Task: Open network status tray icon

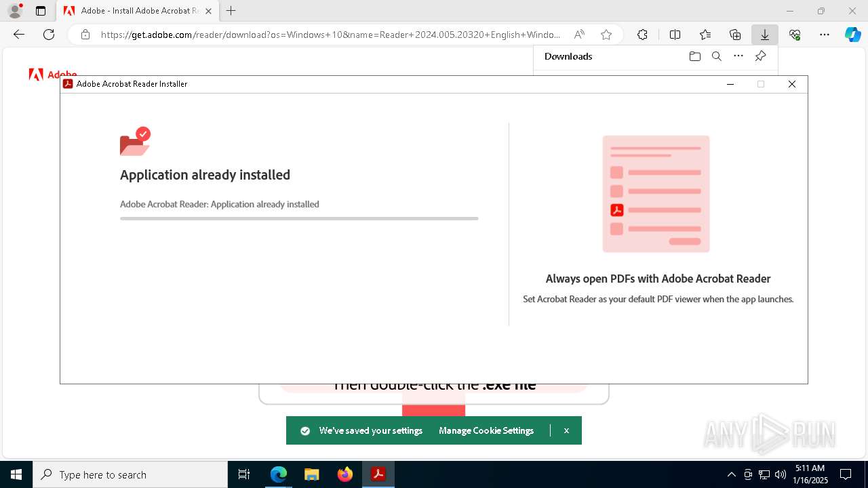Action: point(764,474)
